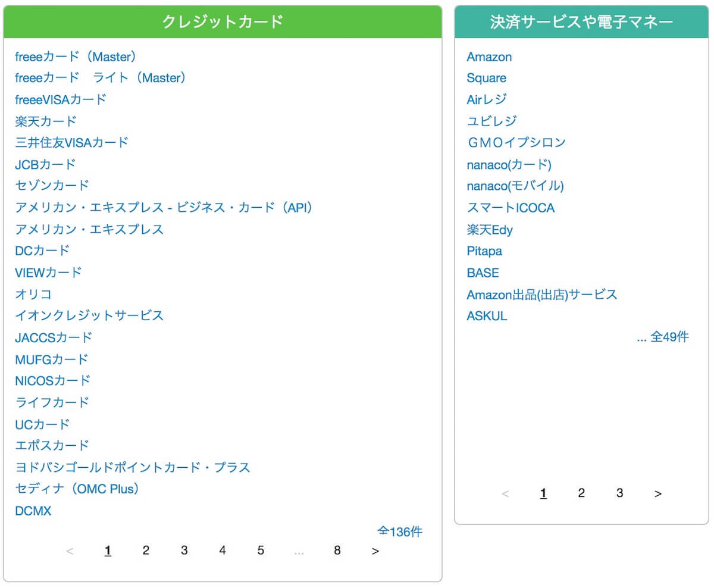Viewport: 714px width, 588px height.
Task: Choose Amazon出品(出店)サービス link
Action: coord(542,294)
